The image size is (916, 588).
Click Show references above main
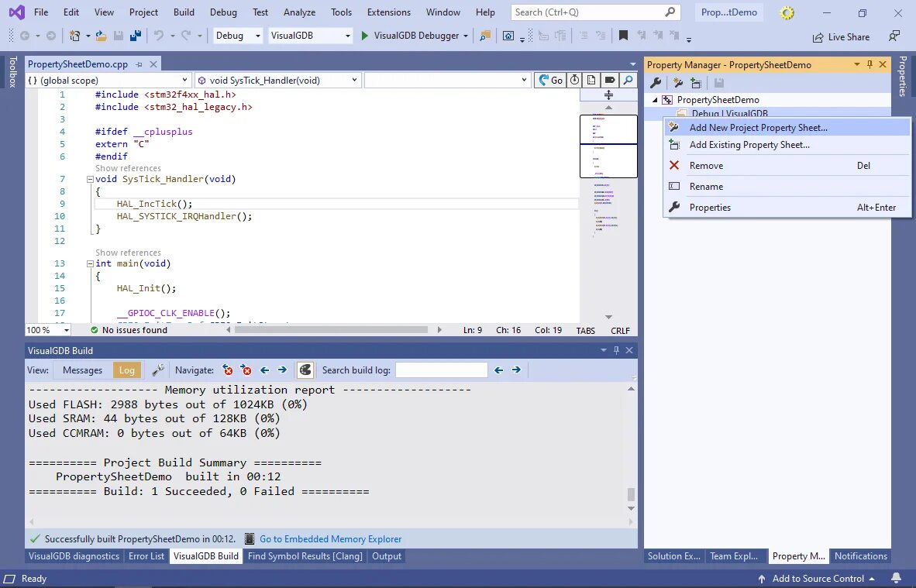tap(128, 253)
